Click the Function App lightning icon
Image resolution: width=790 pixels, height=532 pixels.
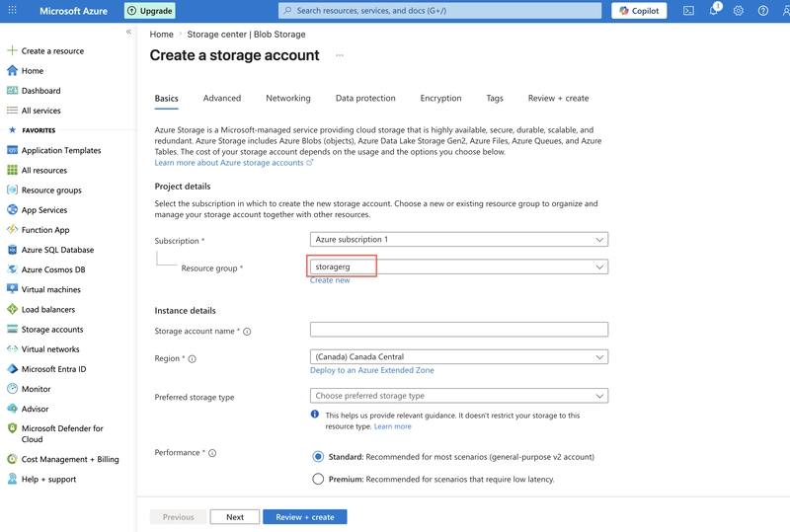(x=12, y=230)
